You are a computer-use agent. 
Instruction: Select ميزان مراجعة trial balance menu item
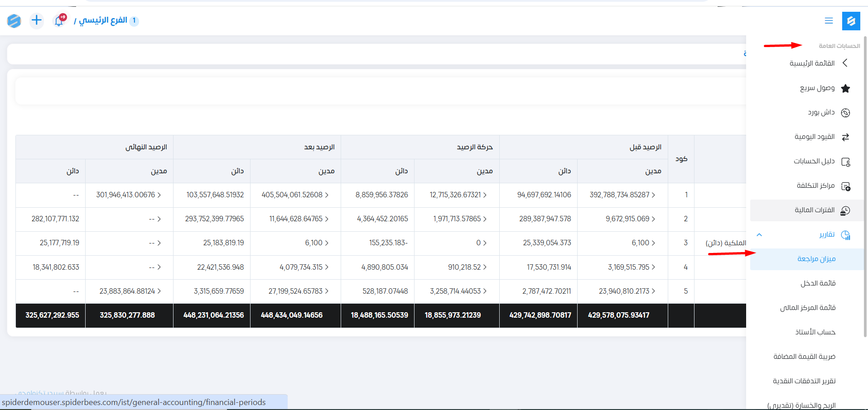click(816, 259)
